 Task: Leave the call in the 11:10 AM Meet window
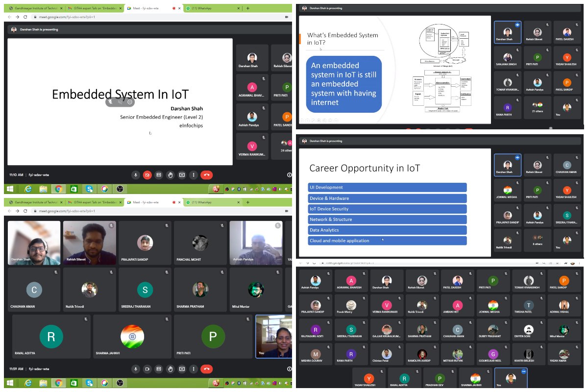tap(206, 175)
